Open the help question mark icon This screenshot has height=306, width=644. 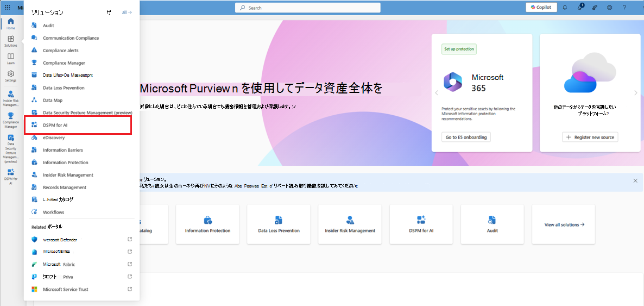point(624,8)
